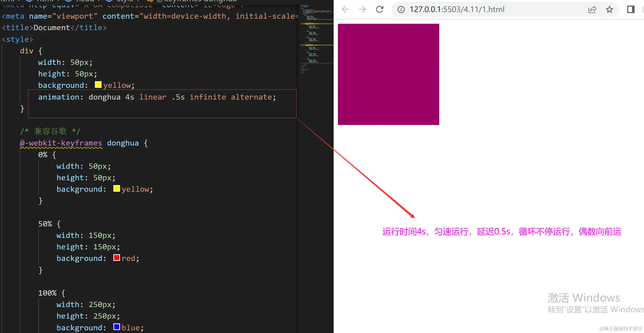Click the browser forward arrow
Image resolution: width=644 pixels, height=333 pixels.
point(363,10)
